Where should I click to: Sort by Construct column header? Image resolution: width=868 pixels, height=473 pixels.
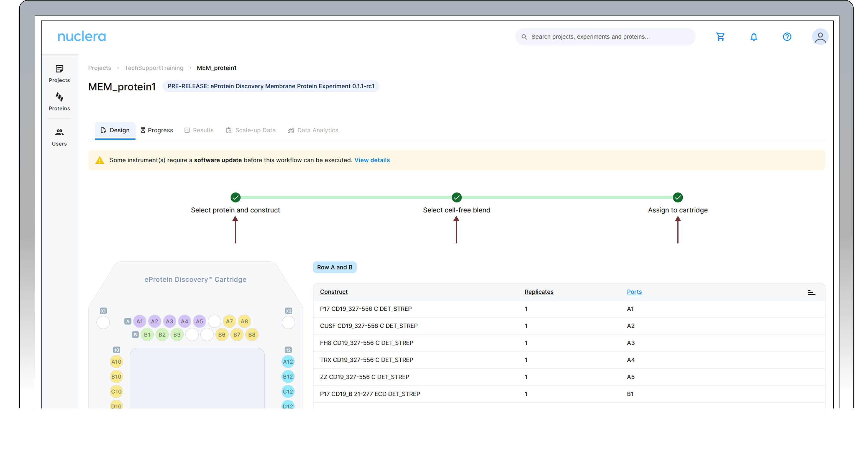(x=334, y=292)
